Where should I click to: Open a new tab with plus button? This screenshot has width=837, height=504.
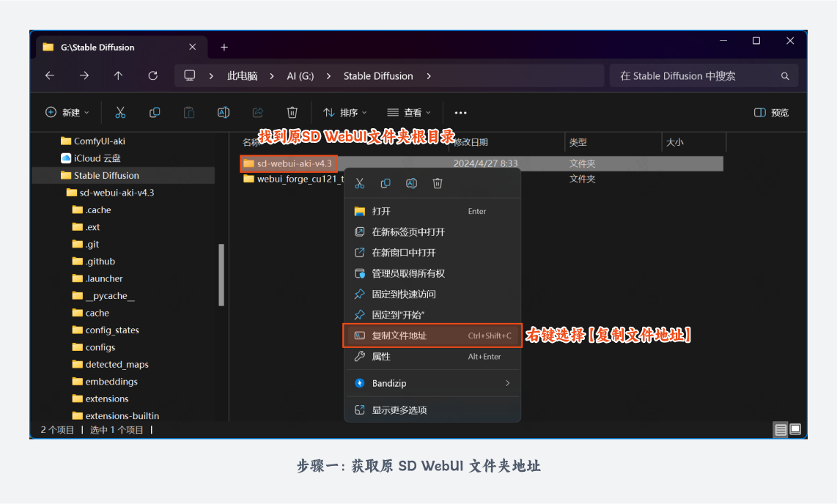224,48
